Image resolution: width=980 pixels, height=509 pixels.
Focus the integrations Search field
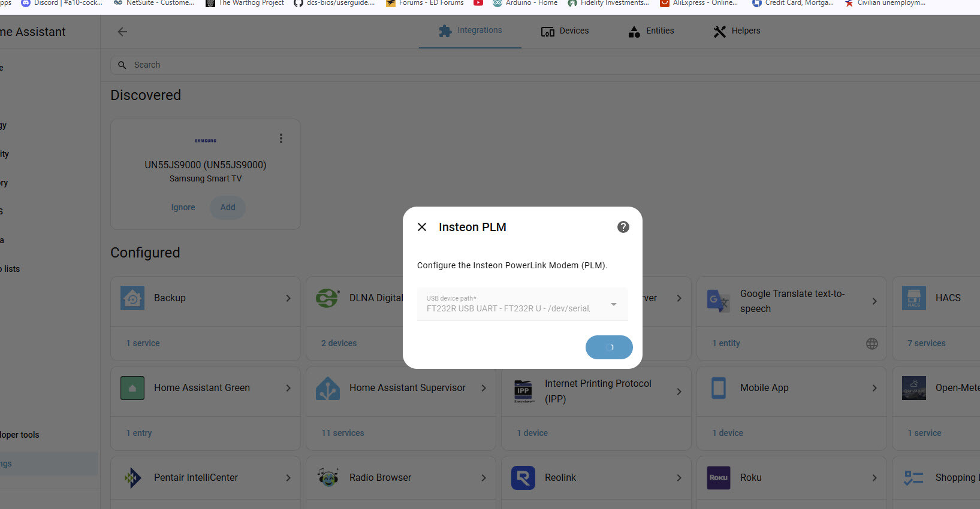pos(545,65)
